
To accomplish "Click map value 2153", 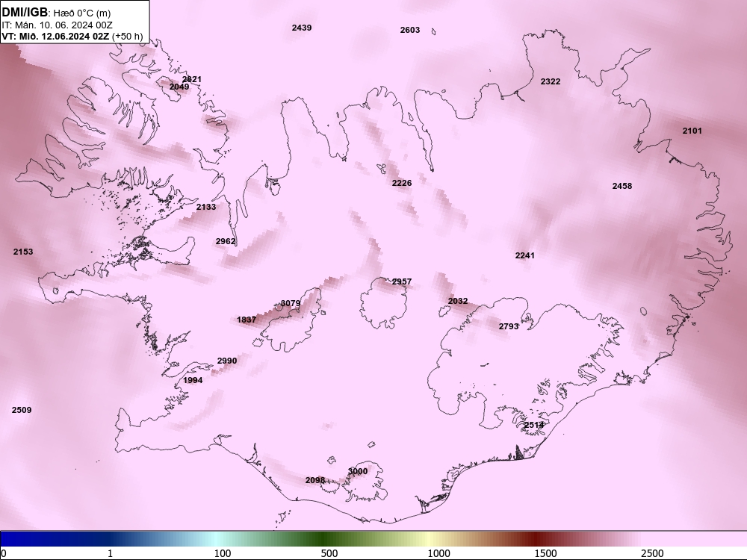I will coord(23,252).
